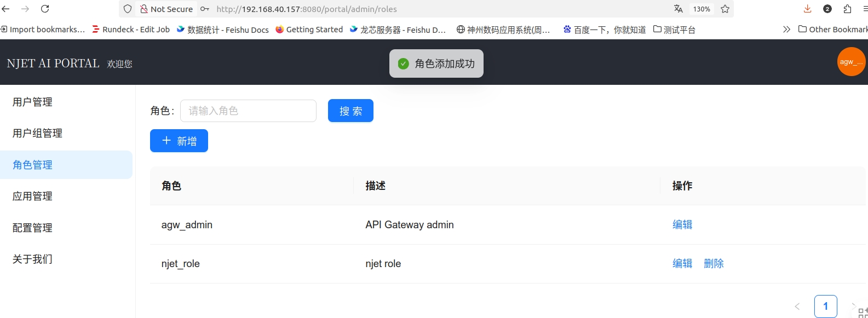This screenshot has height=318, width=868.
Task: Open the 测试平台 bookmark folder
Action: 674,30
